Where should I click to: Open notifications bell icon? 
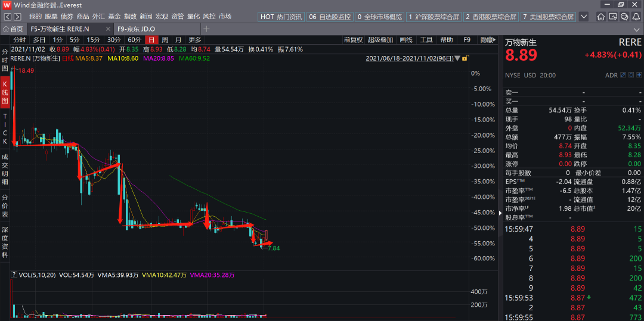[x=636, y=17]
